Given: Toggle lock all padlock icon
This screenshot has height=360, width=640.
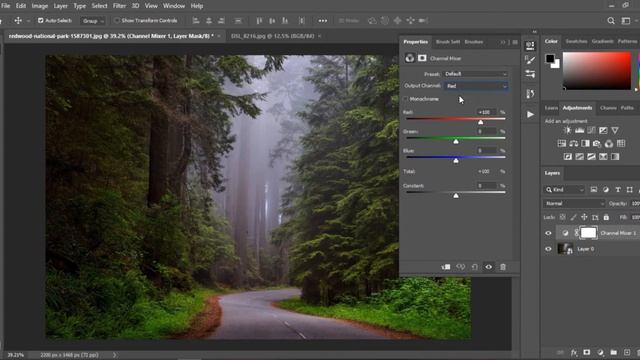Looking at the screenshot, I should point(606,217).
